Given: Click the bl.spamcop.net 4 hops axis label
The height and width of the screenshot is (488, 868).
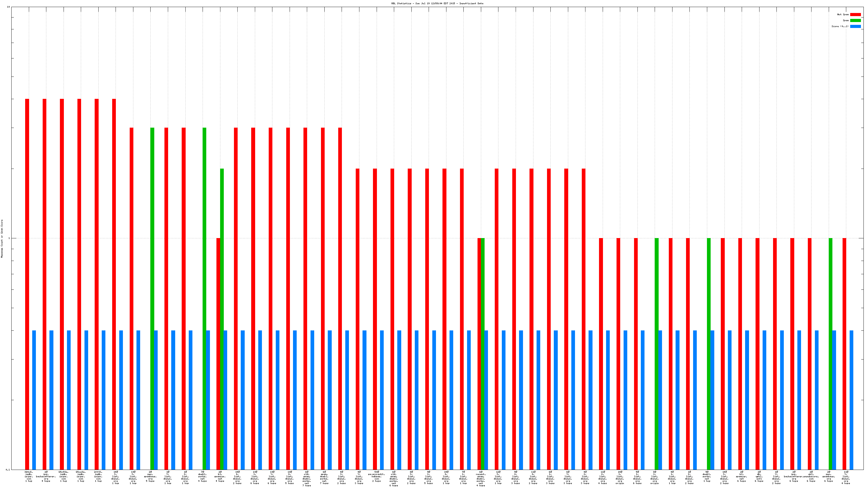Looking at the screenshot, I should point(220,476).
